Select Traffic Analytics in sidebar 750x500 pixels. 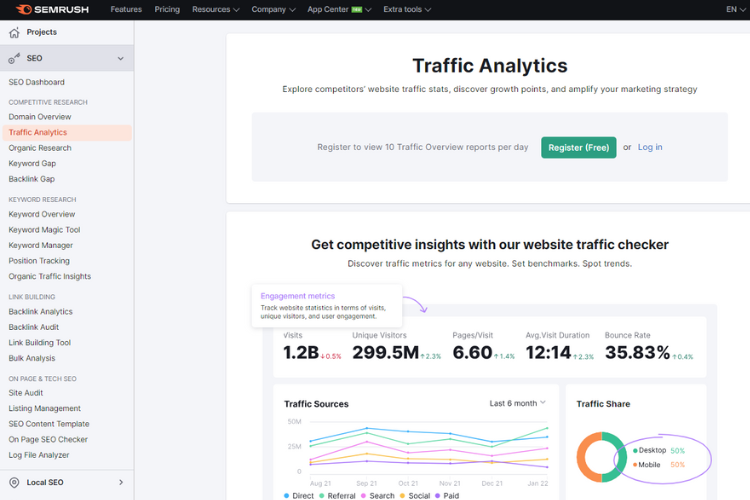pos(67,133)
